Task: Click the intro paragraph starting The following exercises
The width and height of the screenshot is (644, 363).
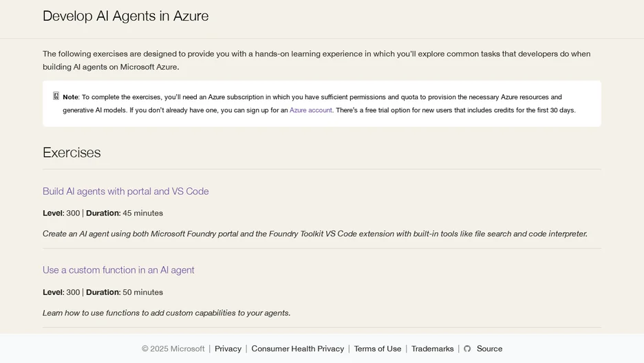Action: (316, 61)
